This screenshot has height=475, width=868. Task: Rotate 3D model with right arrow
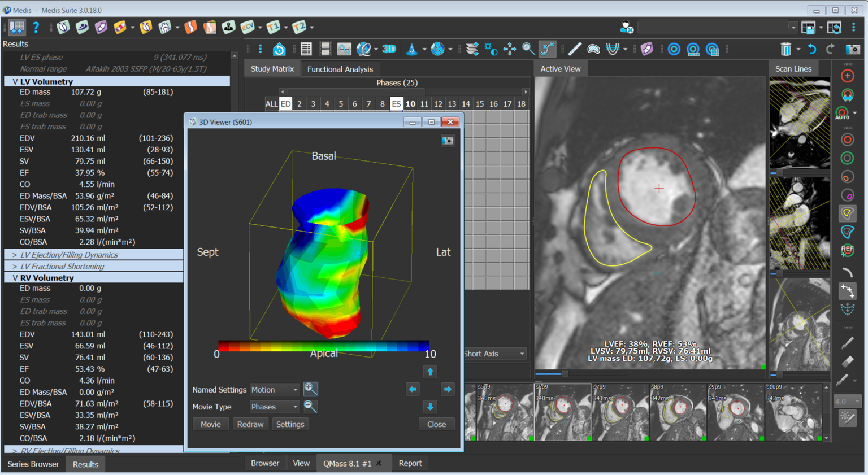pos(448,389)
